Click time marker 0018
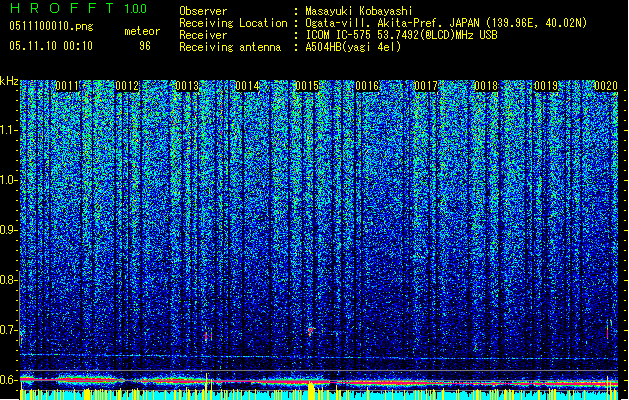Image resolution: width=629 pixels, height=400 pixels. click(x=486, y=86)
